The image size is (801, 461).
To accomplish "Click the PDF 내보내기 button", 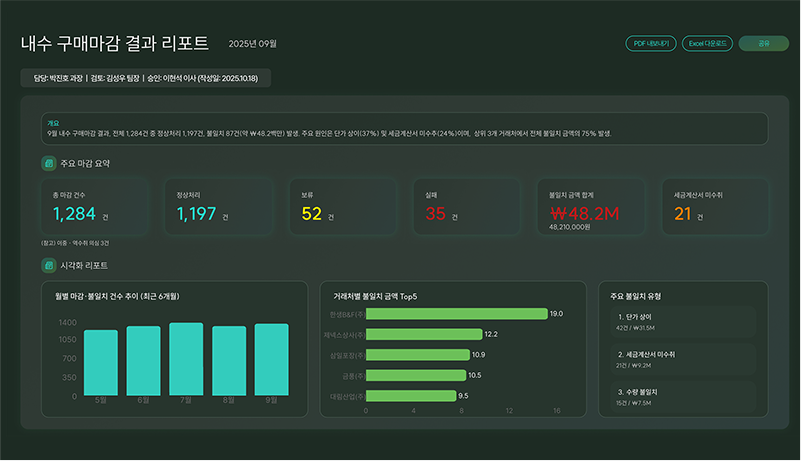I will 650,44.
